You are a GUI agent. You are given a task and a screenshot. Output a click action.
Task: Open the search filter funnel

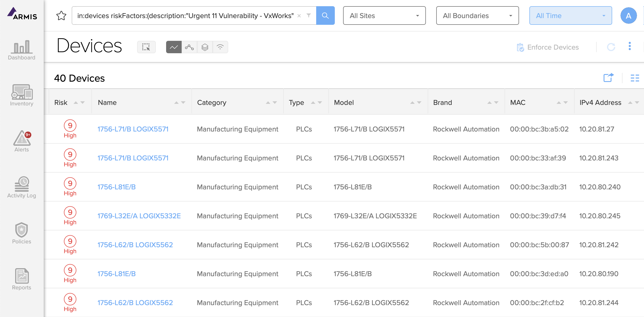point(309,16)
